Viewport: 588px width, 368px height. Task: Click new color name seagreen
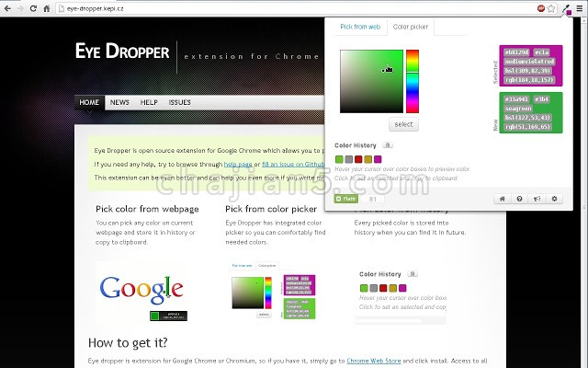point(518,109)
